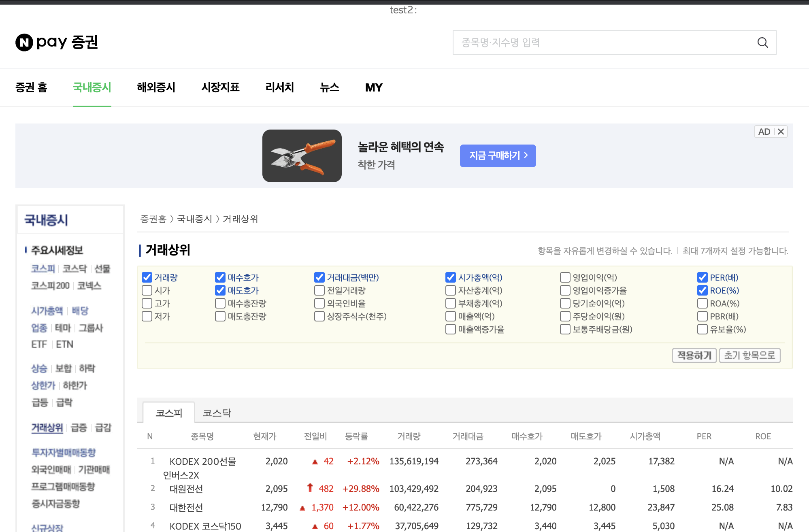Enable the 외국인비율 checkbox
Screen dimensions: 809x532
point(319,303)
